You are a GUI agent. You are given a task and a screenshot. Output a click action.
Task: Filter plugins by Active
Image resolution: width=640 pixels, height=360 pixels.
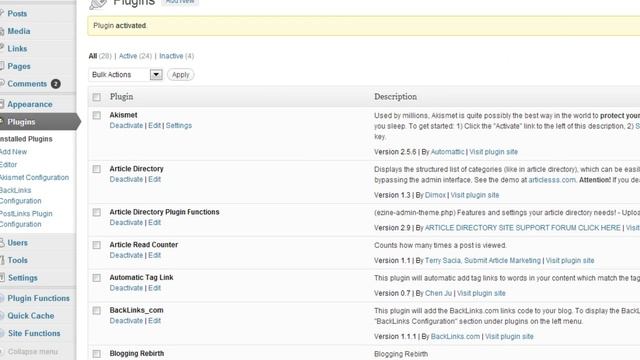128,56
